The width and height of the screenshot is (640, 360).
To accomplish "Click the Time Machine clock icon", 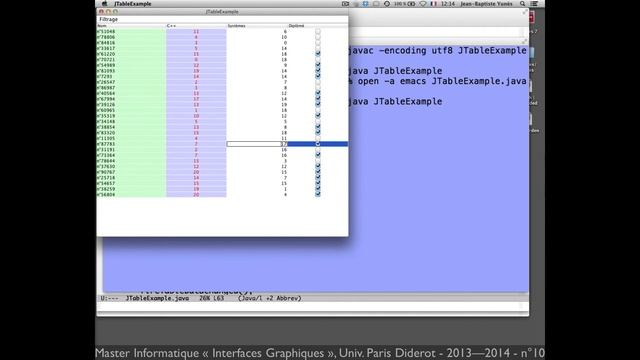I will [x=387, y=4].
